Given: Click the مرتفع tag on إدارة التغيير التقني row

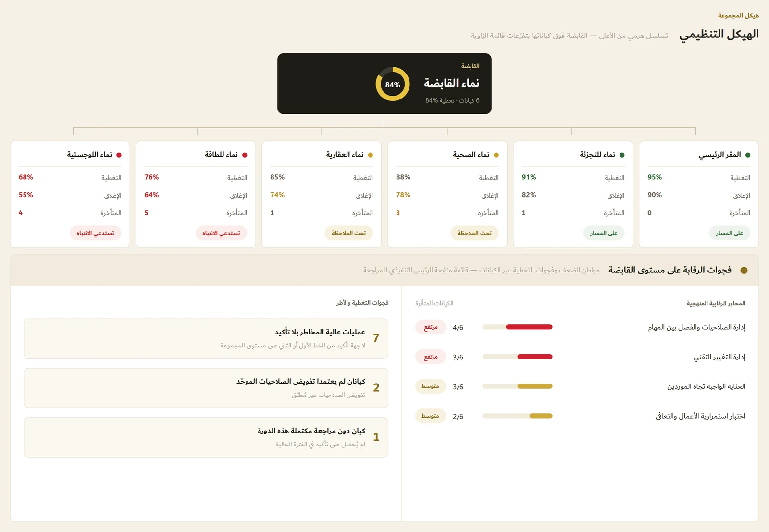Looking at the screenshot, I should coord(431,357).
